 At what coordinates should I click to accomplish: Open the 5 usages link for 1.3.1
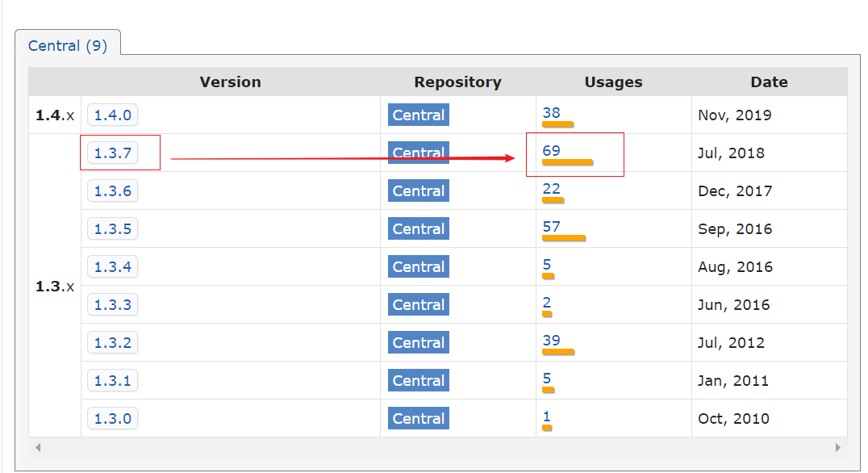point(547,379)
